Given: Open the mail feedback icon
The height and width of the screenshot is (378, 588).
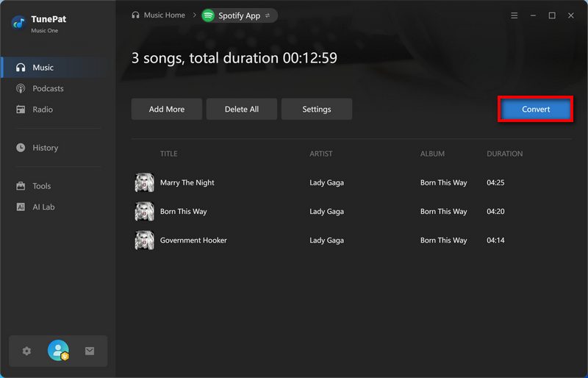Looking at the screenshot, I should (90, 351).
